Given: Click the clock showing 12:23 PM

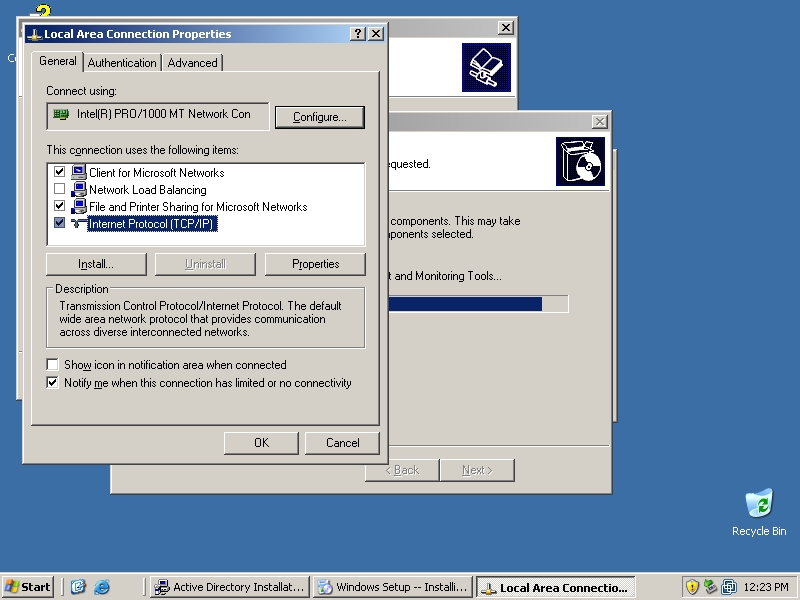Looking at the screenshot, I should (766, 587).
